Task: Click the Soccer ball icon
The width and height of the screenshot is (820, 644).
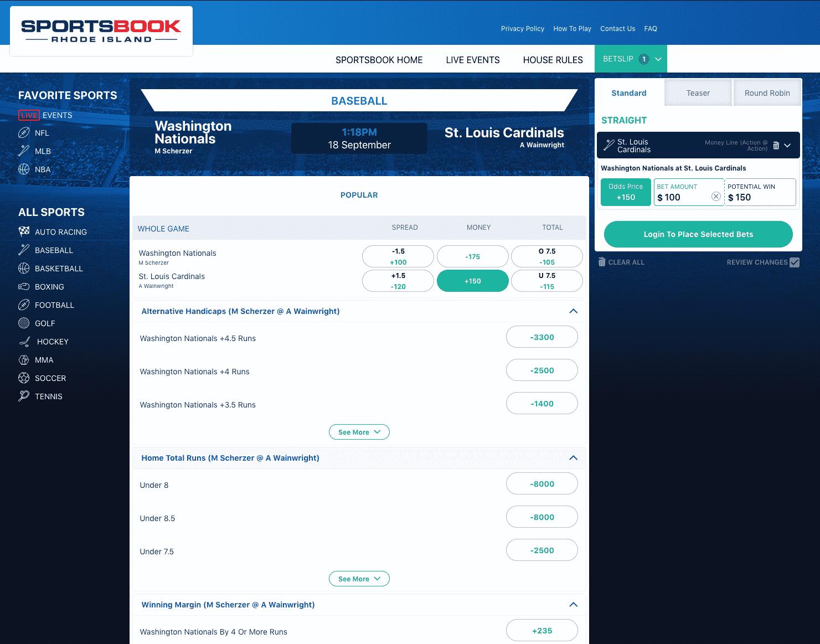Action: (24, 378)
